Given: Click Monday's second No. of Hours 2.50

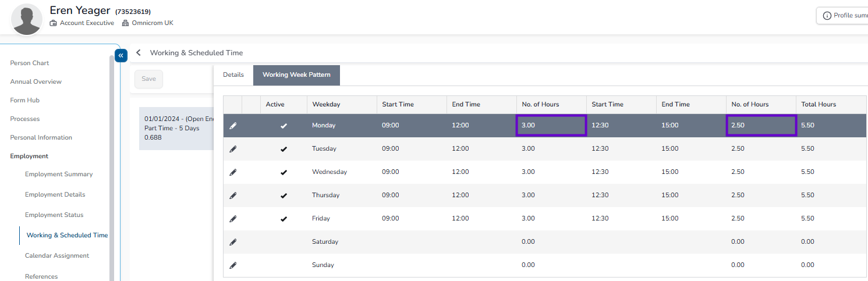Looking at the screenshot, I should pyautogui.click(x=761, y=126).
